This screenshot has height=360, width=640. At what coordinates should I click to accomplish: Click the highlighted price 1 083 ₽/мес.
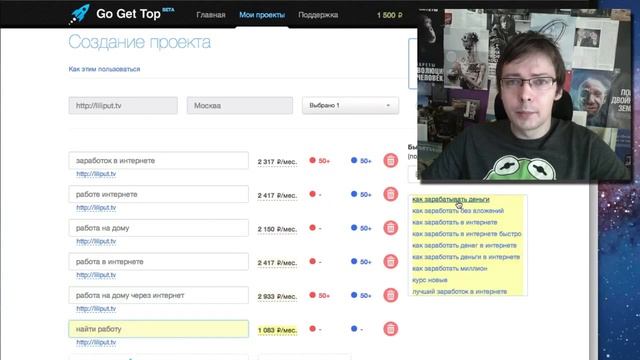tap(277, 330)
